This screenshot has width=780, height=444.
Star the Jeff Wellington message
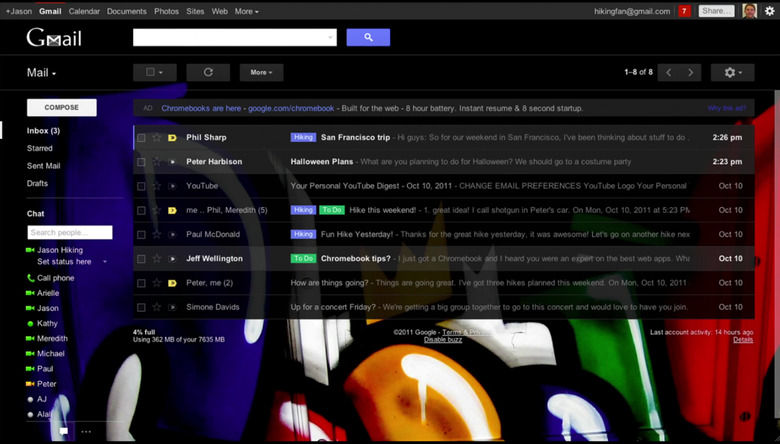tap(157, 259)
